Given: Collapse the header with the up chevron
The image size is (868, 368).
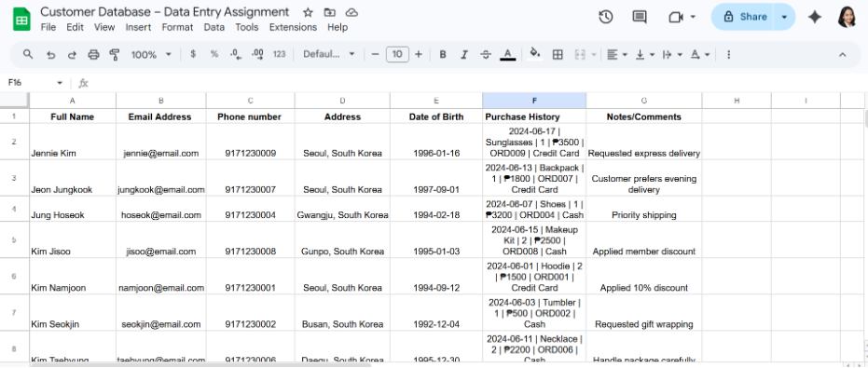Looking at the screenshot, I should pyautogui.click(x=843, y=54).
